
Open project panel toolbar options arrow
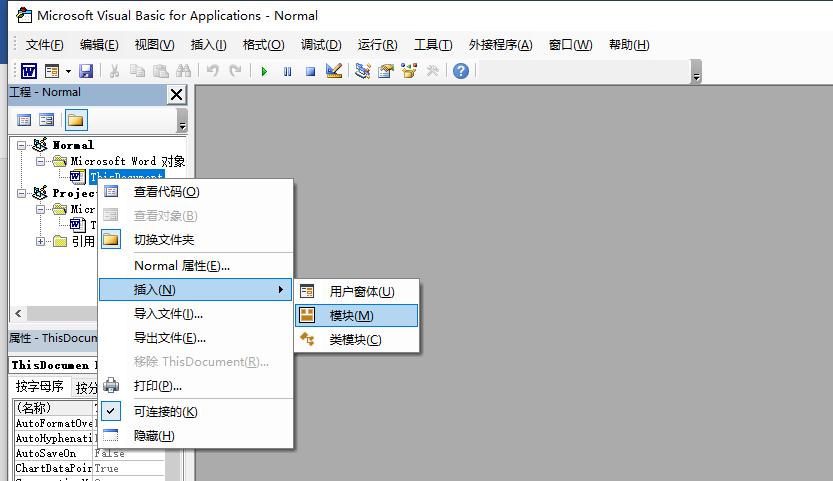[x=182, y=121]
